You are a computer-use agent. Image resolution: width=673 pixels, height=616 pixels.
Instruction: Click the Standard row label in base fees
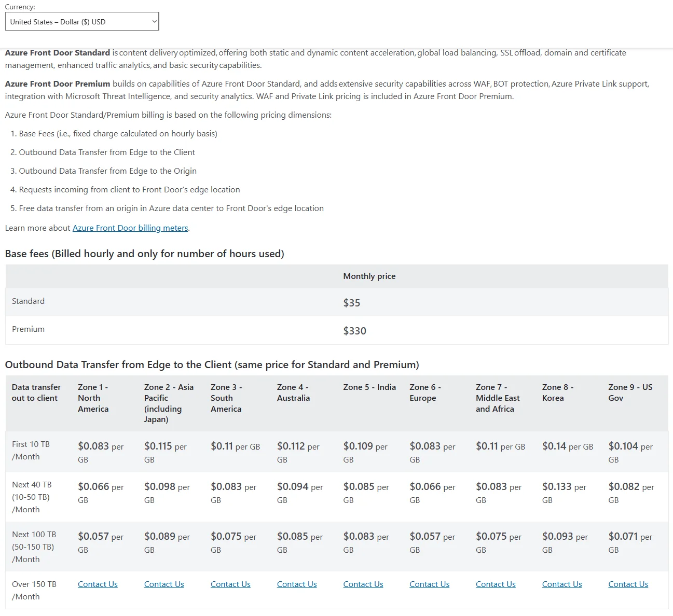pyautogui.click(x=28, y=301)
